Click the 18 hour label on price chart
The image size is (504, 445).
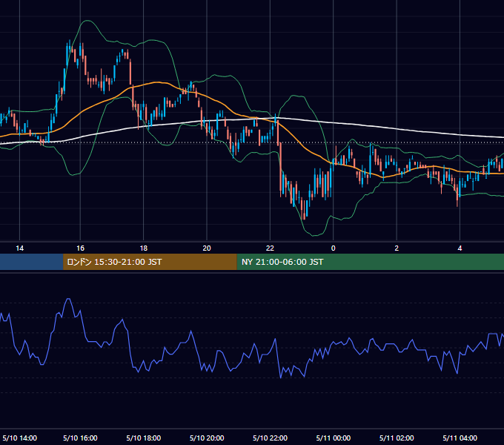coord(144,248)
